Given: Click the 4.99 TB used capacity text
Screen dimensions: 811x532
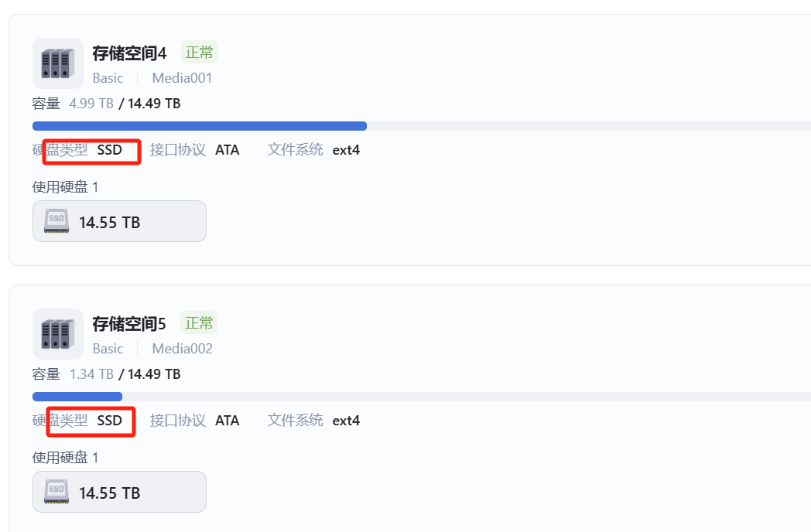Looking at the screenshot, I should tap(91, 104).
